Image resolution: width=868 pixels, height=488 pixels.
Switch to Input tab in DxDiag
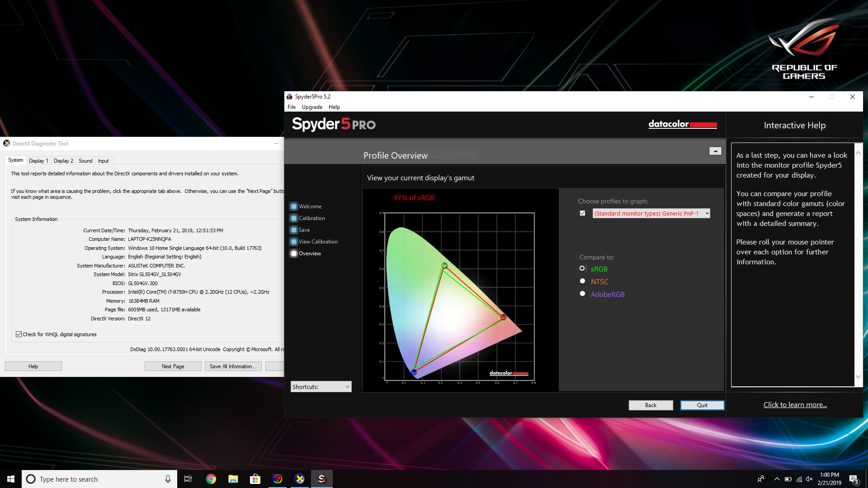(103, 161)
